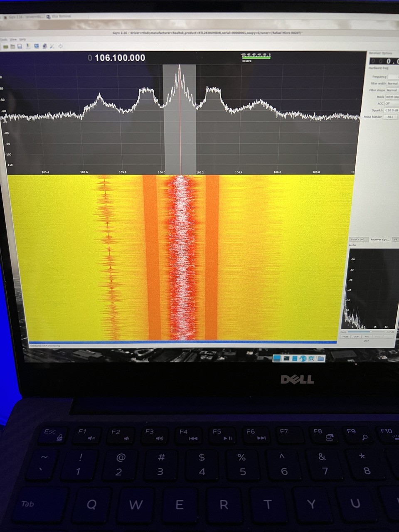Image resolution: width=399 pixels, height=532 pixels.
Task: Open the Filter shape dropdown
Action: (392, 90)
